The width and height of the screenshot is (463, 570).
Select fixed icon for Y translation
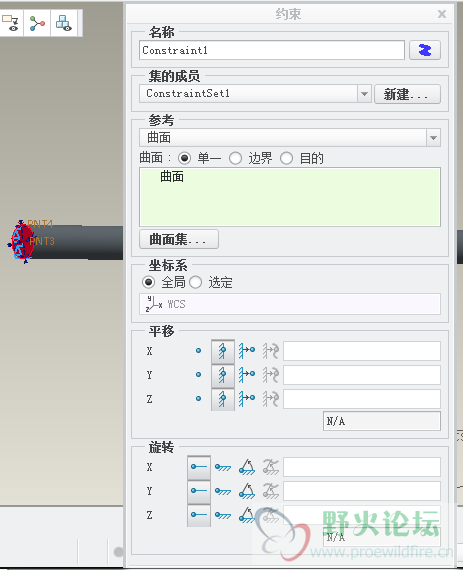coord(222,375)
